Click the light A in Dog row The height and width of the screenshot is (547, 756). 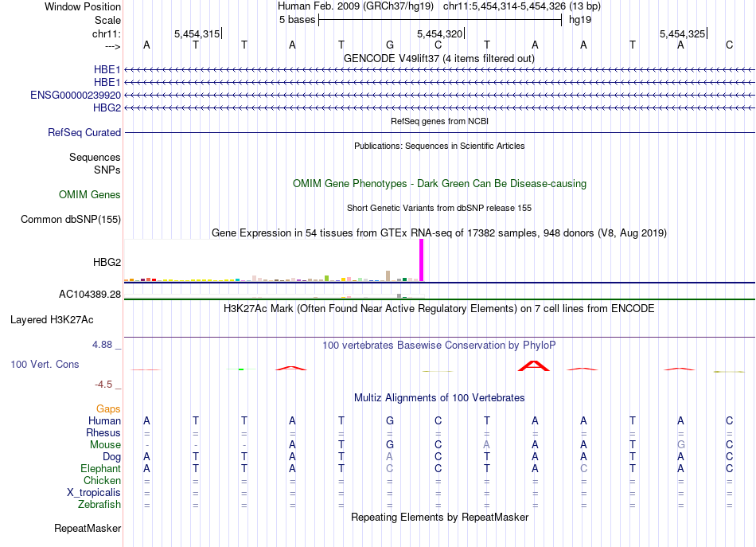coord(390,457)
